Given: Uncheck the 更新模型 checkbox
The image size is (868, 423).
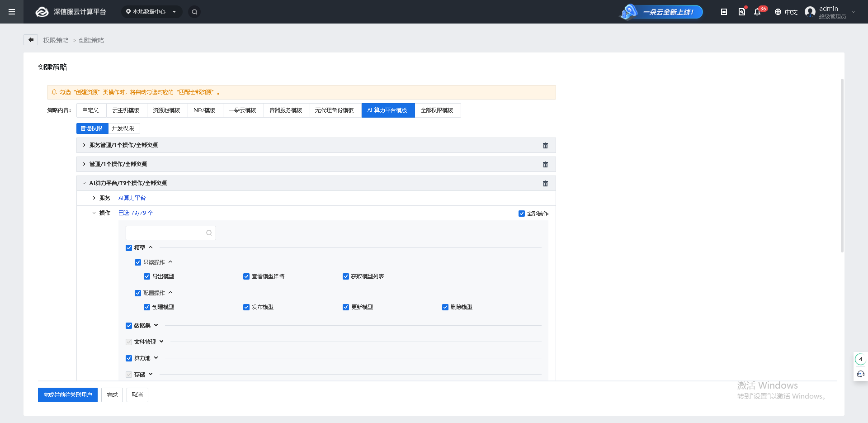Looking at the screenshot, I should [x=346, y=307].
